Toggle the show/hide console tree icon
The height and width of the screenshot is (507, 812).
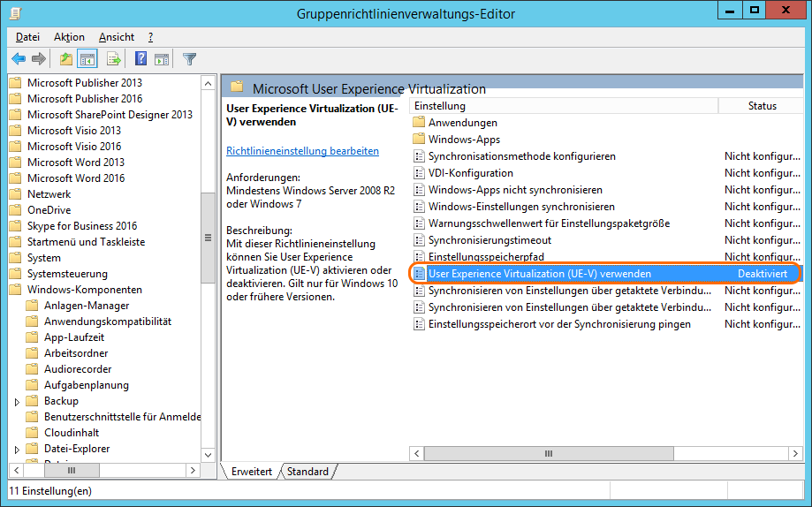(x=87, y=59)
